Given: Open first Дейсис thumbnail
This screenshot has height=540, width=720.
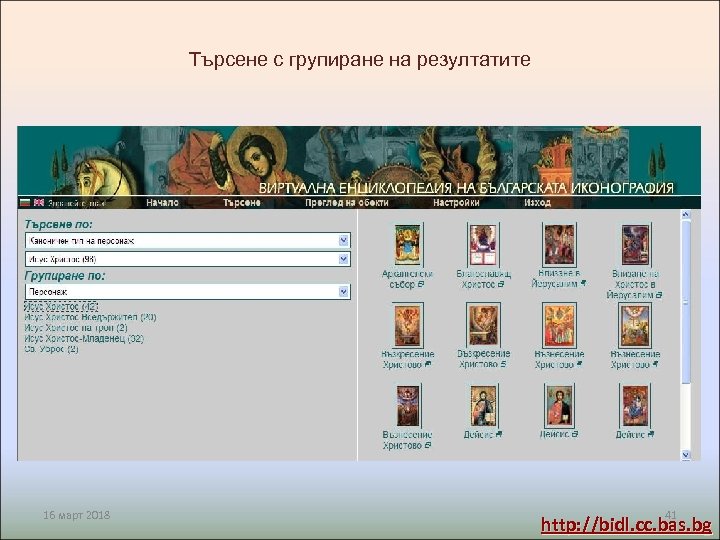Looking at the screenshot, I should point(483,406).
